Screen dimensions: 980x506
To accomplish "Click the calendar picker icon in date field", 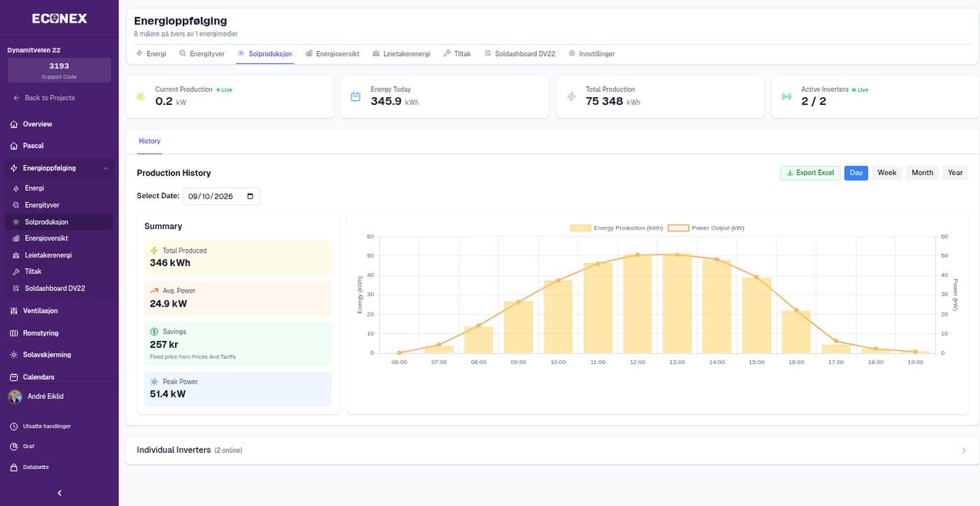I will point(251,197).
